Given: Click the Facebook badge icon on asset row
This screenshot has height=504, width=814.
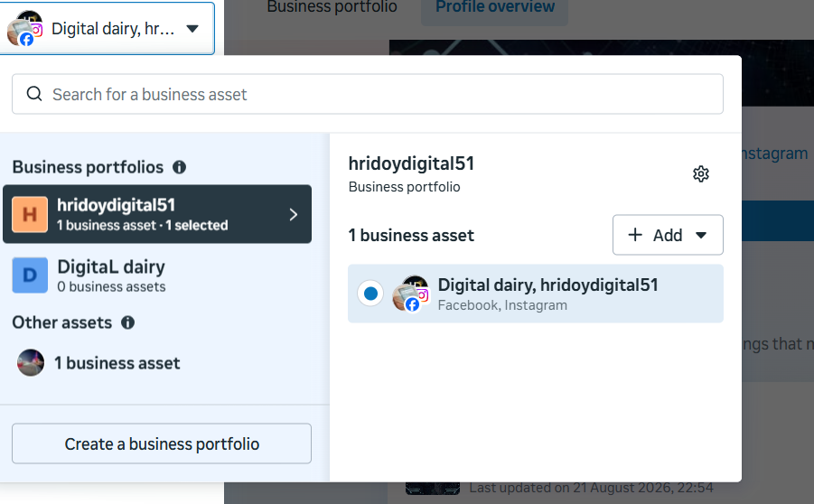Looking at the screenshot, I should pyautogui.click(x=412, y=304).
